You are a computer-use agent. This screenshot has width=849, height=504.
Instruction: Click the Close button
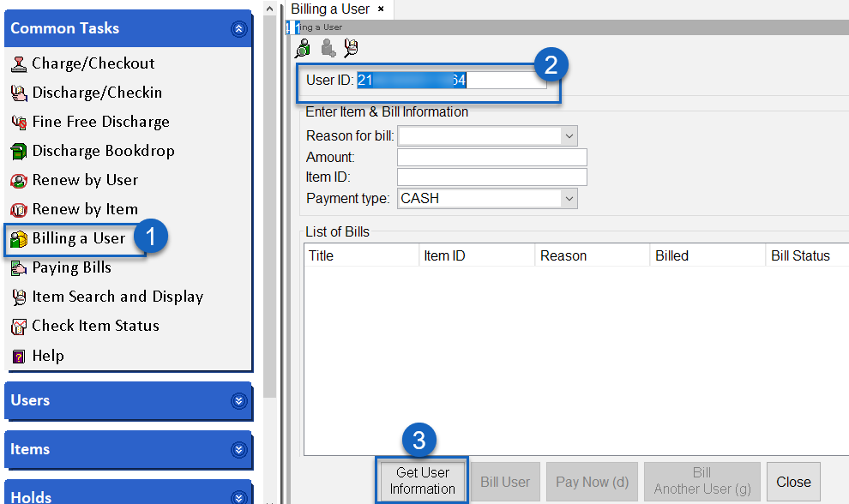point(794,482)
